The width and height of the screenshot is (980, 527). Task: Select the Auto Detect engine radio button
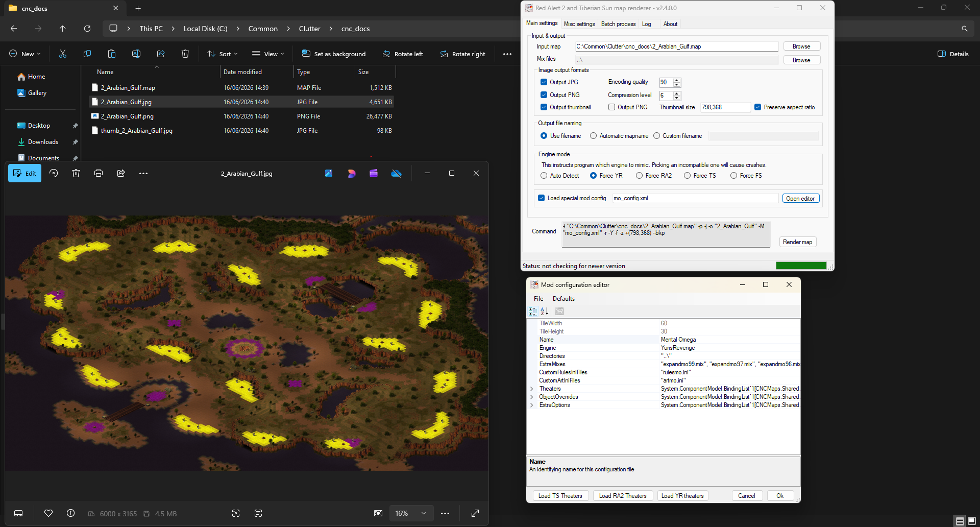[544, 176]
